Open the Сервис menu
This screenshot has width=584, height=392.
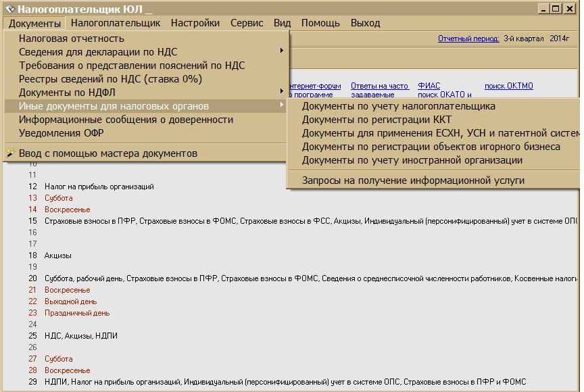pyautogui.click(x=247, y=23)
